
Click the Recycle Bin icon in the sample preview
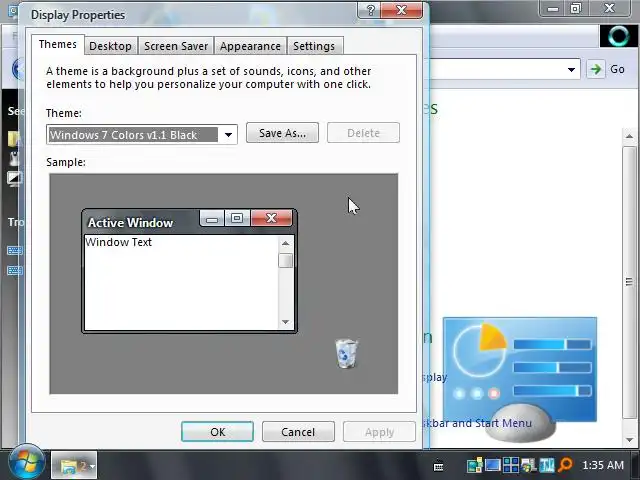346,353
